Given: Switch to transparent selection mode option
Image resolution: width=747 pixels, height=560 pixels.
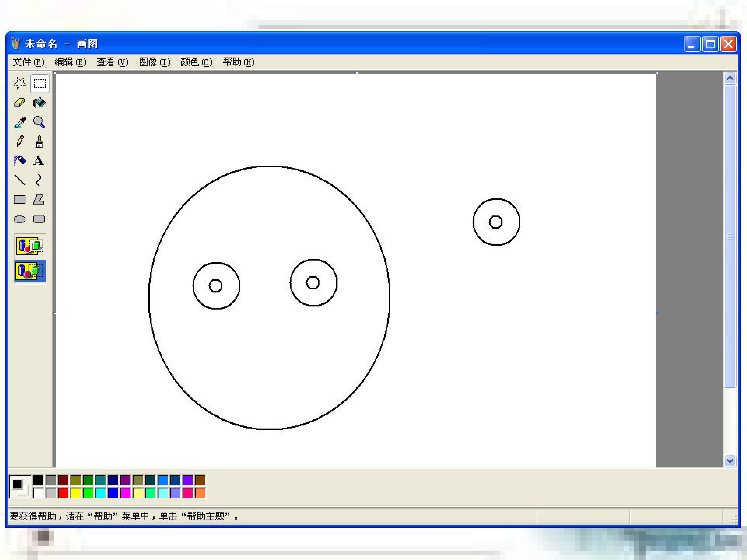Looking at the screenshot, I should click(30, 271).
